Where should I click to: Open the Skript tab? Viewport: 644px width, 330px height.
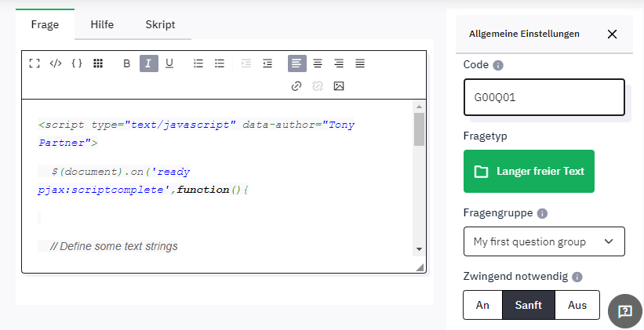pos(160,24)
